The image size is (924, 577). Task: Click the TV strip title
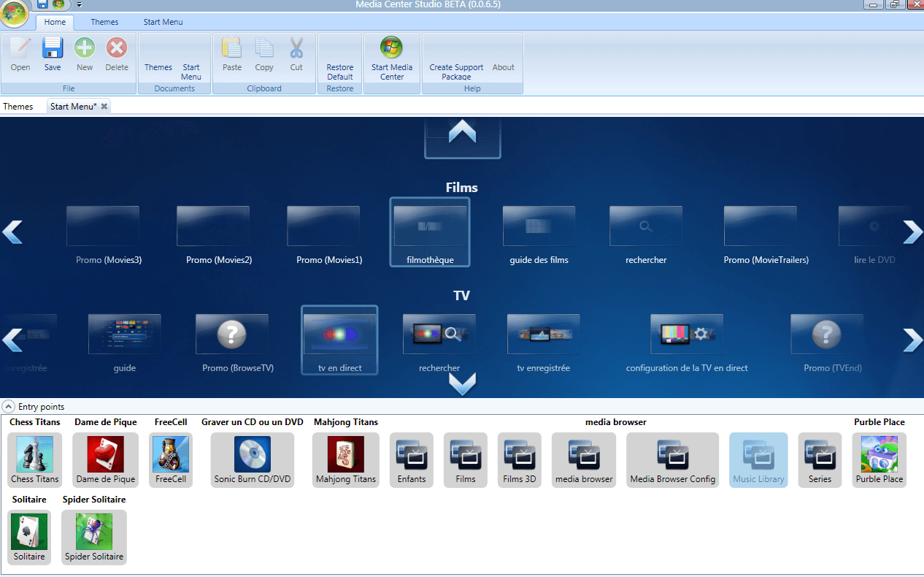point(462,296)
